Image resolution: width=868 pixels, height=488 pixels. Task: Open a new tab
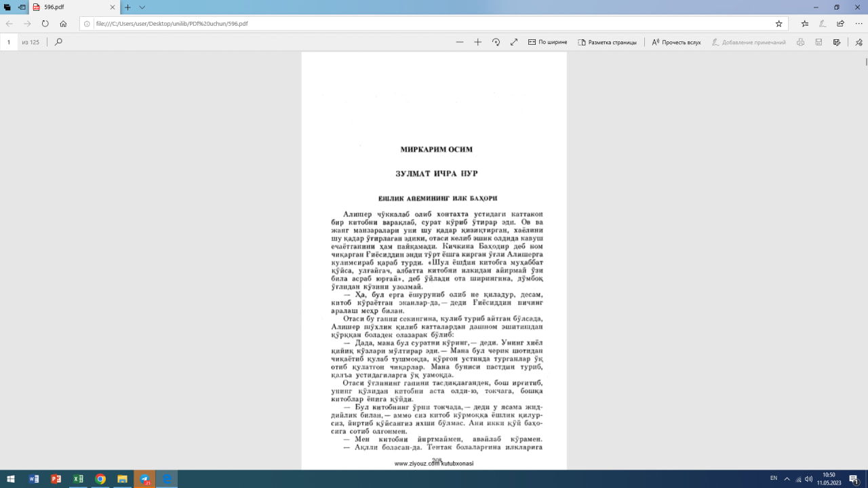(127, 7)
